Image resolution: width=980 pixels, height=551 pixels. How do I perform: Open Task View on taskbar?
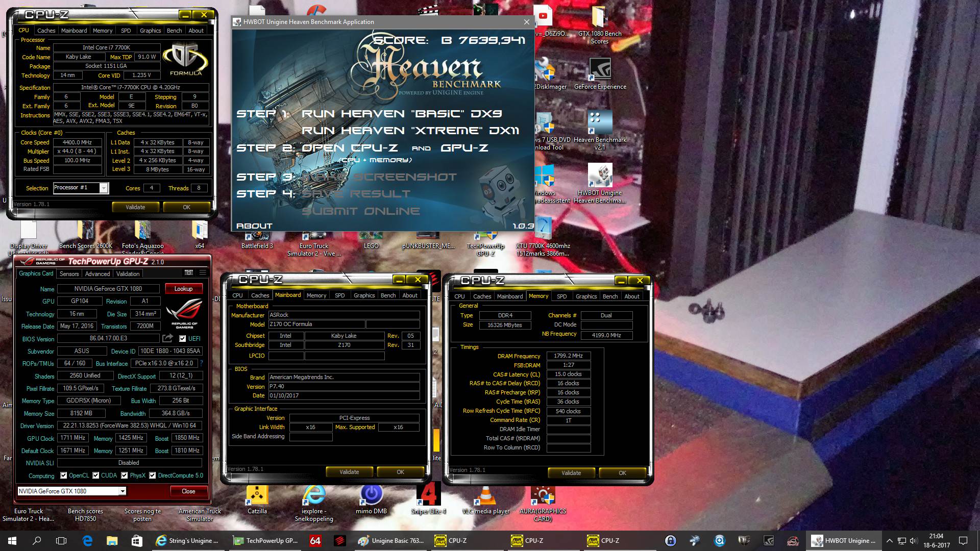pyautogui.click(x=61, y=541)
